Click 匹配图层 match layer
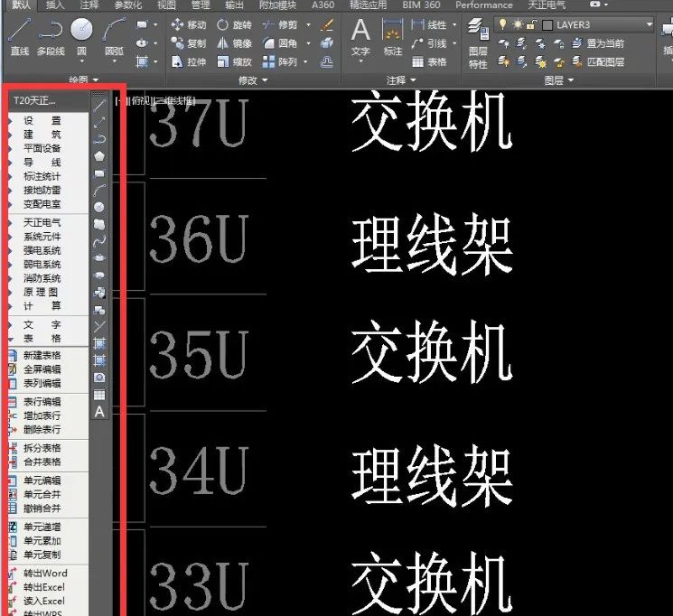The width and height of the screenshot is (673, 616). pos(598,61)
